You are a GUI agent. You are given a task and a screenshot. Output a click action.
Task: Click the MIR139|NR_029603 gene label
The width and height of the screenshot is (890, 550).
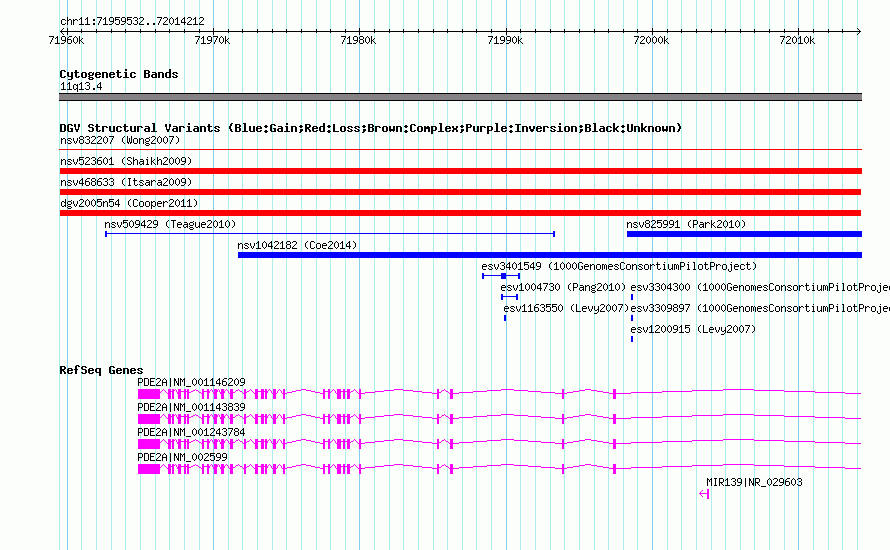(754, 482)
